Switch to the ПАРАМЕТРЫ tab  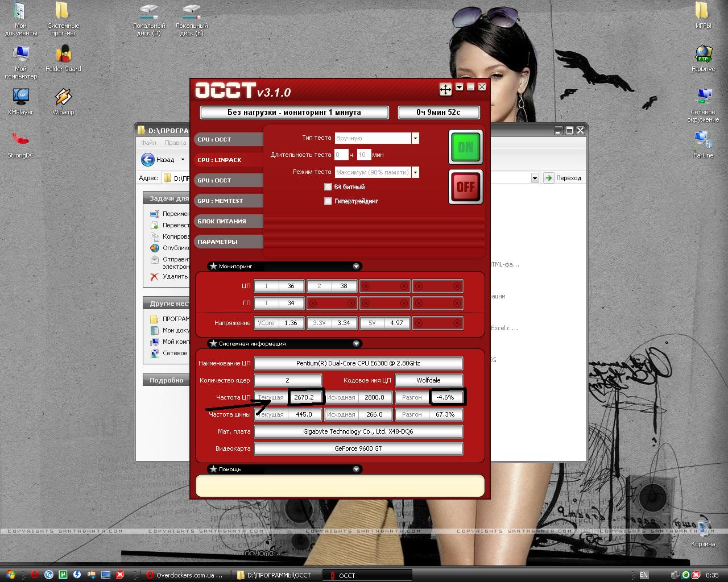(229, 242)
